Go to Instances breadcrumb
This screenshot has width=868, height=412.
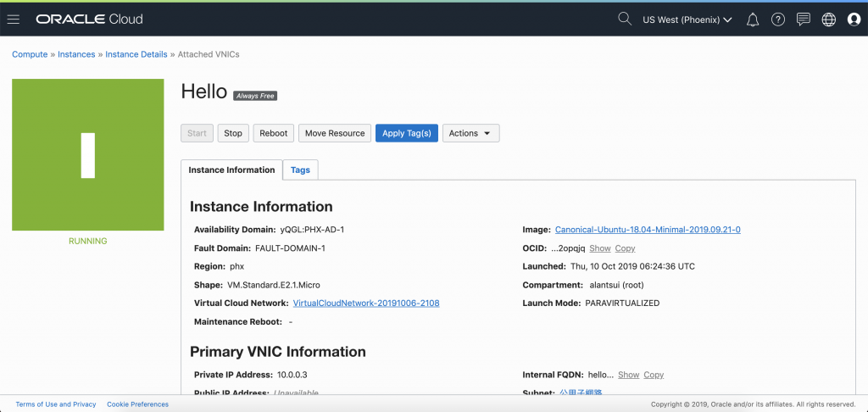76,54
